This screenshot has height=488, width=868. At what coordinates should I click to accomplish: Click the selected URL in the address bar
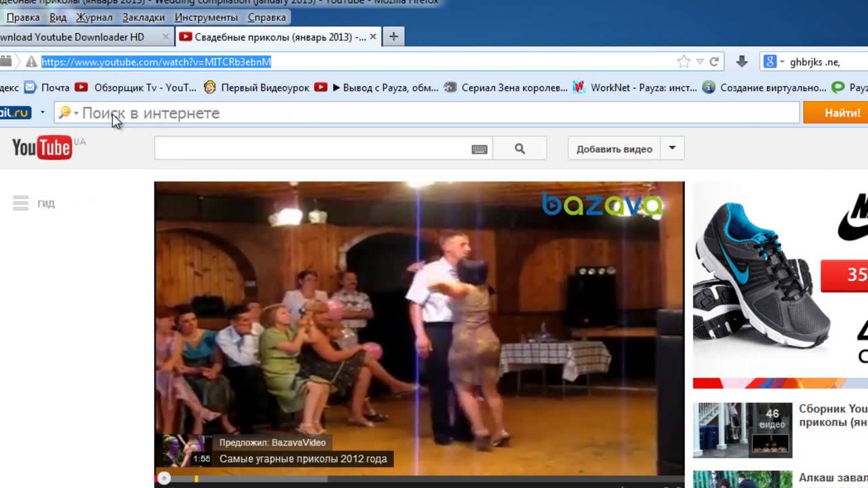pyautogui.click(x=156, y=62)
